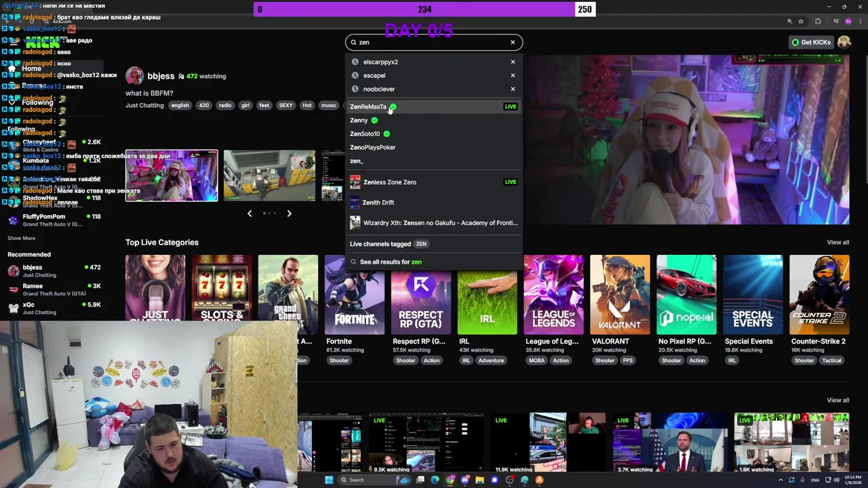Remove noobclever from recent searches
Screen dimensions: 868x488
coord(513,89)
